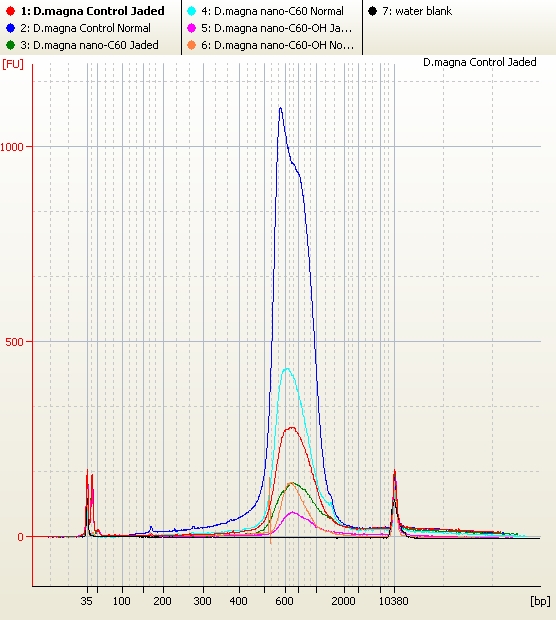The width and height of the screenshot is (556, 620).
Task: Click the magenta dot for sample 5
Action: coord(191,28)
